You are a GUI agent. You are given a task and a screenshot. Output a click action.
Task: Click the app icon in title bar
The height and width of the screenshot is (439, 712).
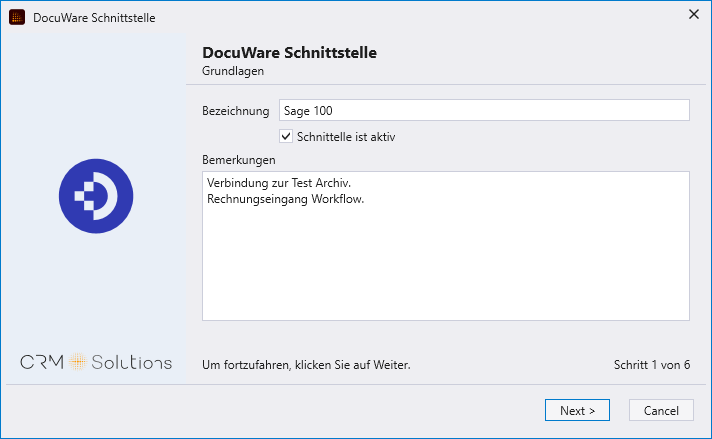click(x=17, y=17)
